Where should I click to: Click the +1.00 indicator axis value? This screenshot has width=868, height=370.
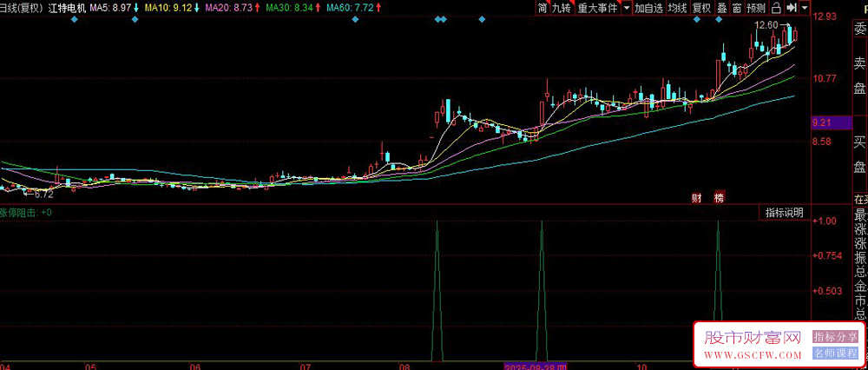point(825,220)
